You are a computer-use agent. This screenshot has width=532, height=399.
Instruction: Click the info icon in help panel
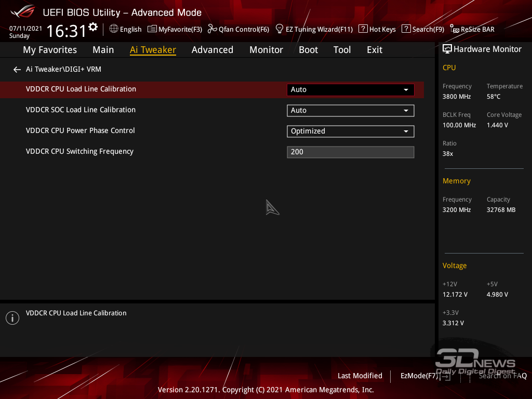coord(12,318)
